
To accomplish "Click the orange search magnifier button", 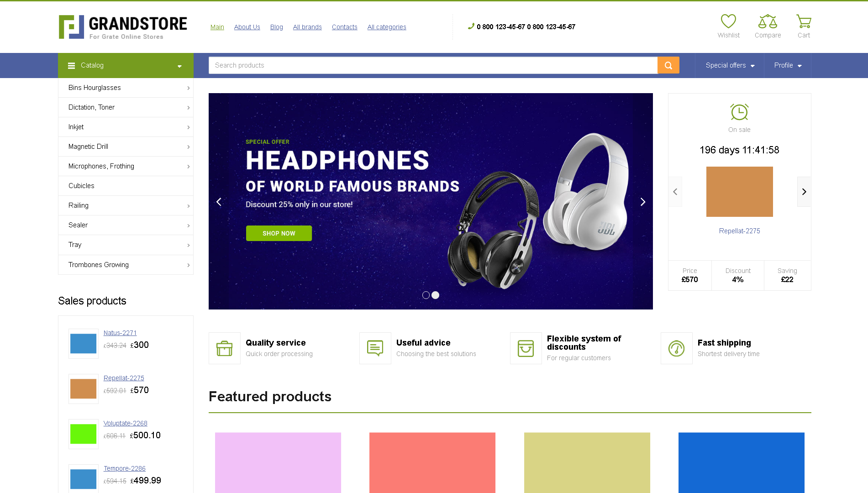I will [668, 65].
